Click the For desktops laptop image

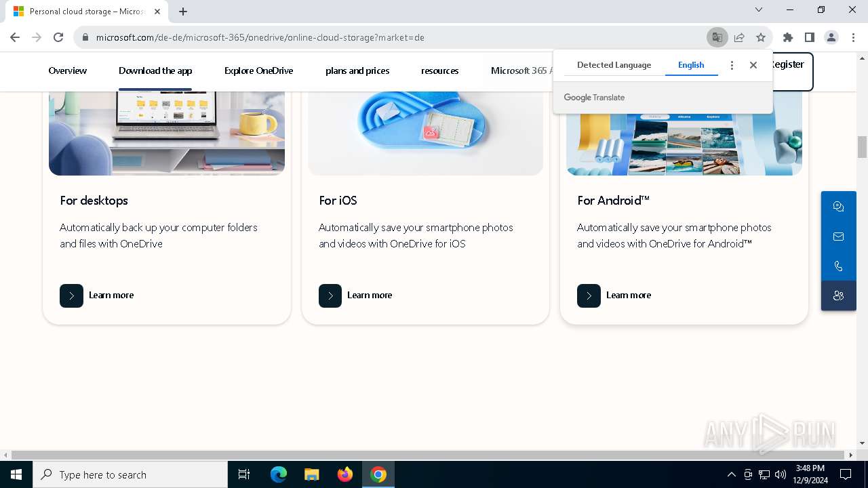pyautogui.click(x=167, y=133)
